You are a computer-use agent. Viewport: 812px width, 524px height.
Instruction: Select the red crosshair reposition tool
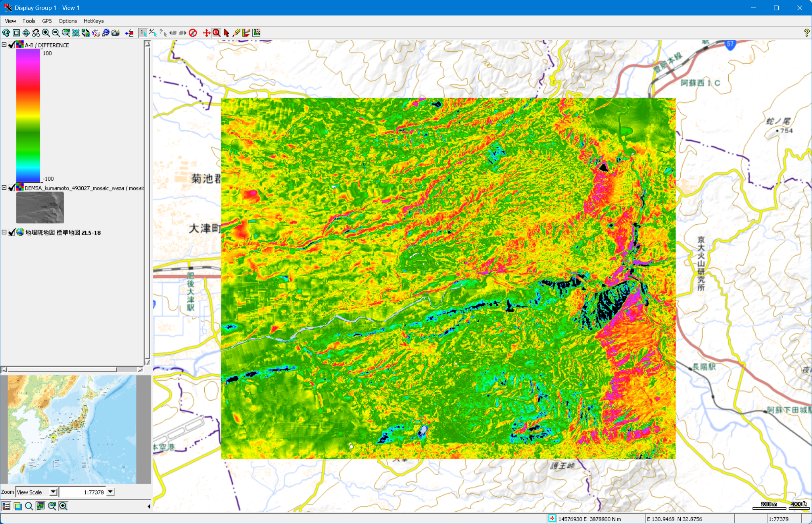tap(206, 33)
